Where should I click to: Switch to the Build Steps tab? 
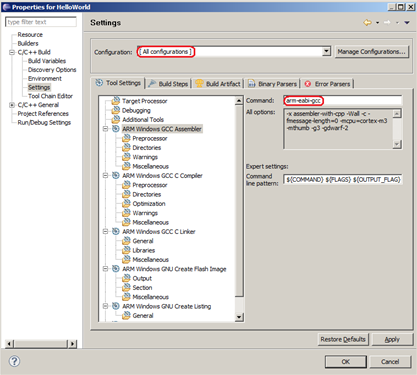[x=169, y=84]
